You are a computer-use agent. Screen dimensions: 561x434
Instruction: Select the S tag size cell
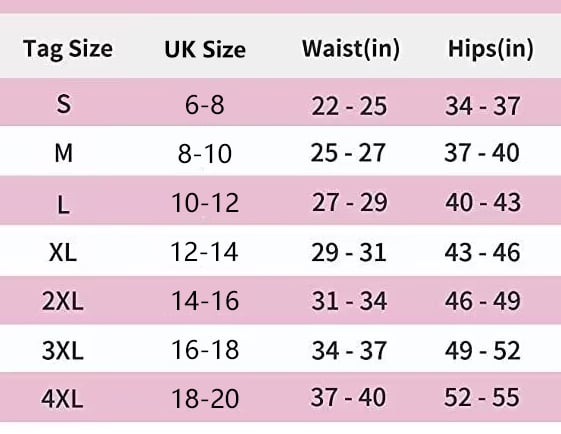coord(64,104)
